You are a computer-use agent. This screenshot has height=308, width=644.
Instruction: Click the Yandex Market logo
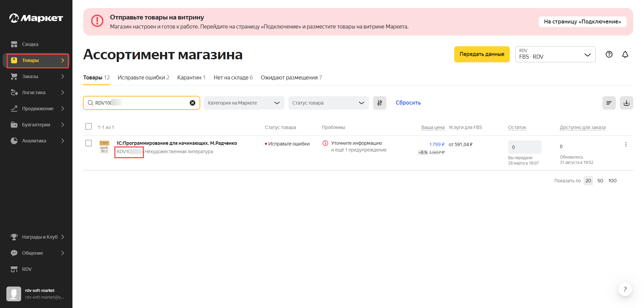36,18
